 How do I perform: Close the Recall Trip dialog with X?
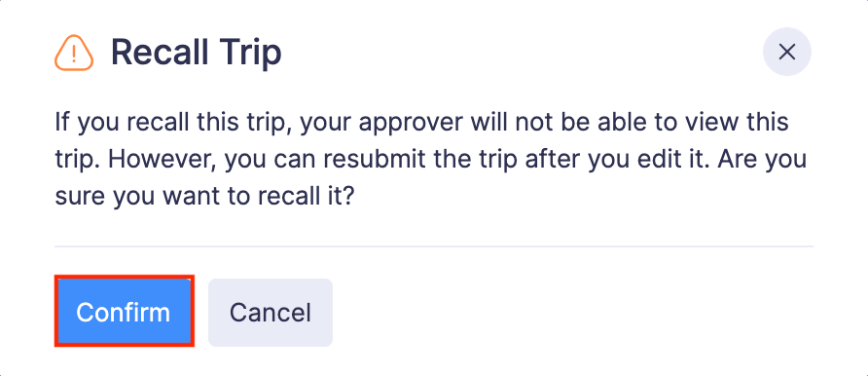point(786,52)
